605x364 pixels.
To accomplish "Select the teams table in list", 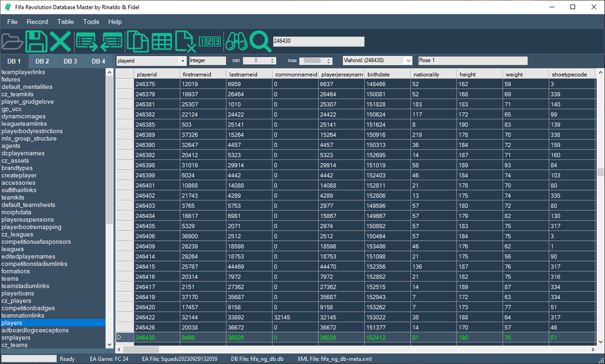I will [10, 278].
